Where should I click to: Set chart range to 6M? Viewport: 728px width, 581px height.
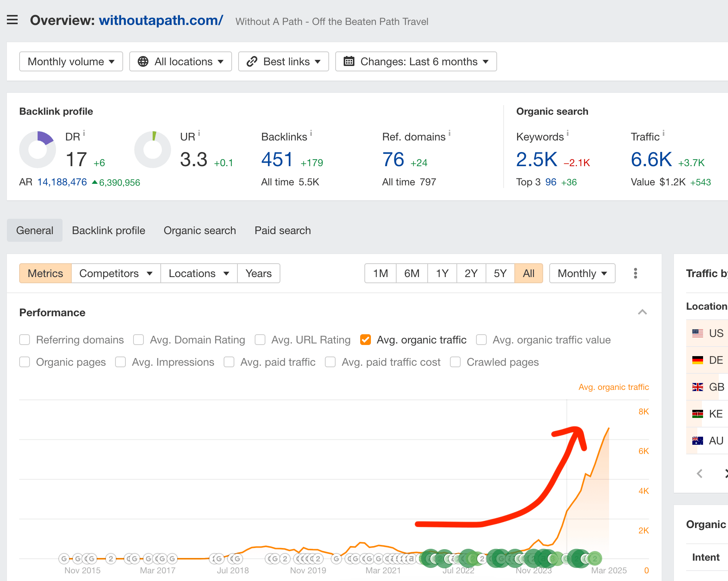(412, 273)
